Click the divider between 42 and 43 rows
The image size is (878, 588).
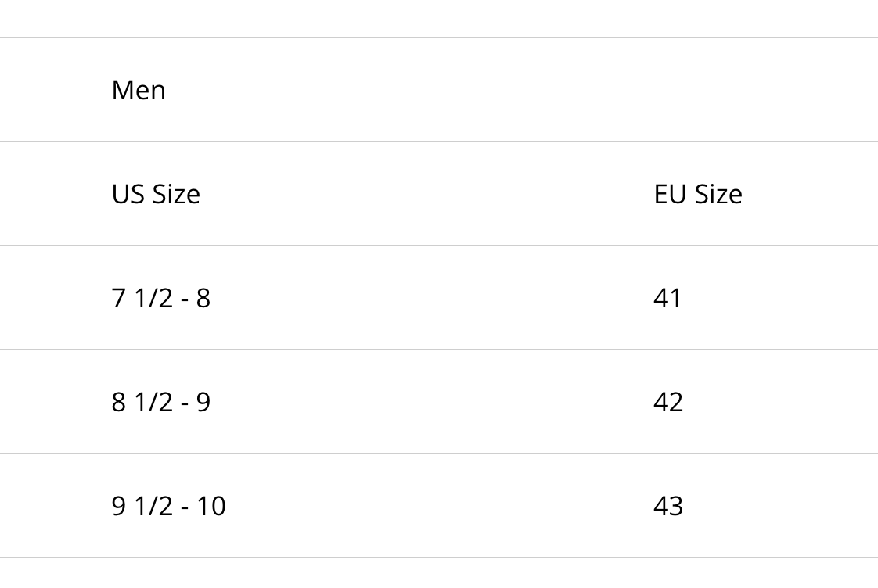coord(439,454)
